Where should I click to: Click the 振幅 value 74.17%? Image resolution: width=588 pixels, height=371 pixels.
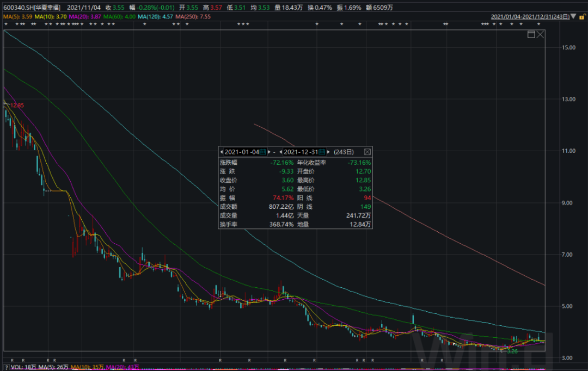pyautogui.click(x=284, y=198)
